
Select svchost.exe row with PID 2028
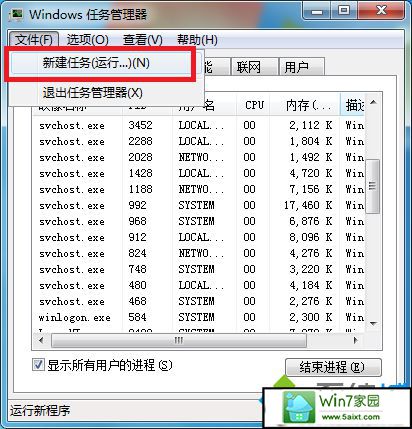click(x=200, y=157)
